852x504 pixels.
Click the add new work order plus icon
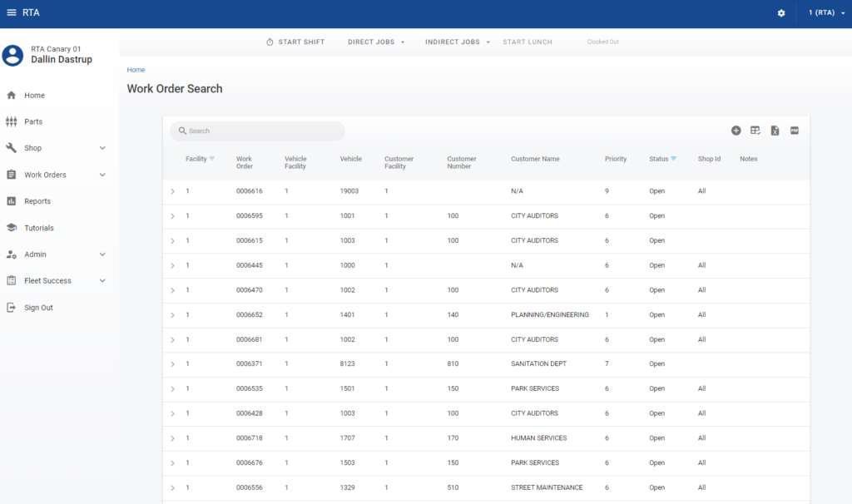coord(736,131)
